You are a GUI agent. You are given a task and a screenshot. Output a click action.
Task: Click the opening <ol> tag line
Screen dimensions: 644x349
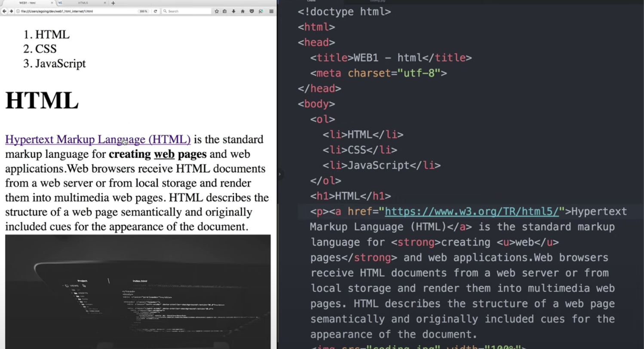coord(322,119)
